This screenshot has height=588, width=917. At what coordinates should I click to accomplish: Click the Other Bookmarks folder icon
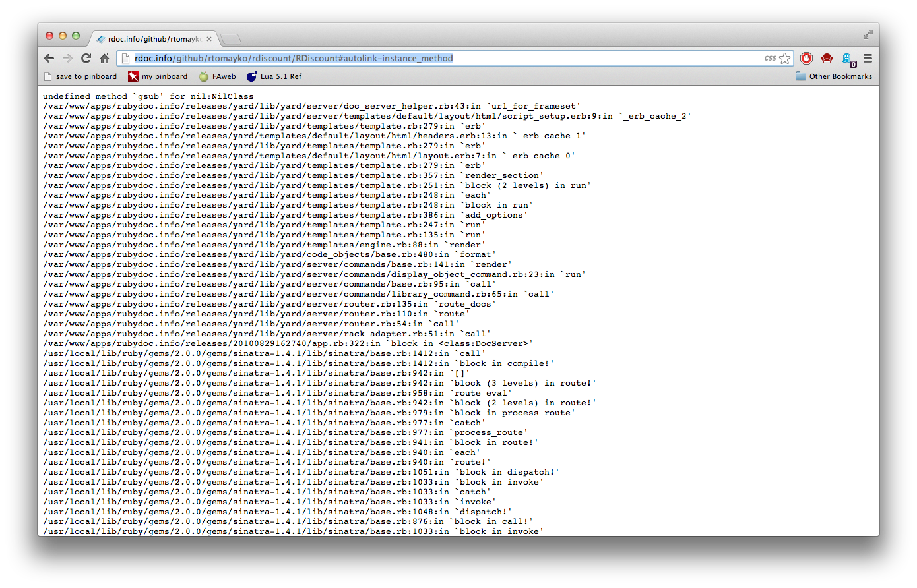[x=801, y=76]
